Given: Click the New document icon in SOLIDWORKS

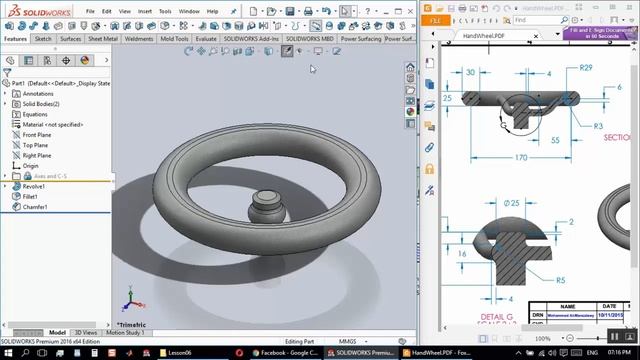Looking at the screenshot, I should click(253, 11).
